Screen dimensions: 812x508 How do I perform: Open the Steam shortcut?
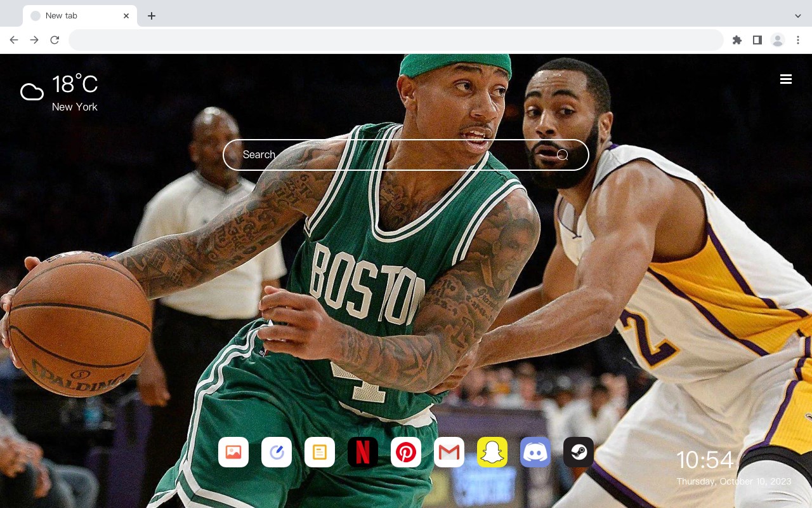point(579,452)
